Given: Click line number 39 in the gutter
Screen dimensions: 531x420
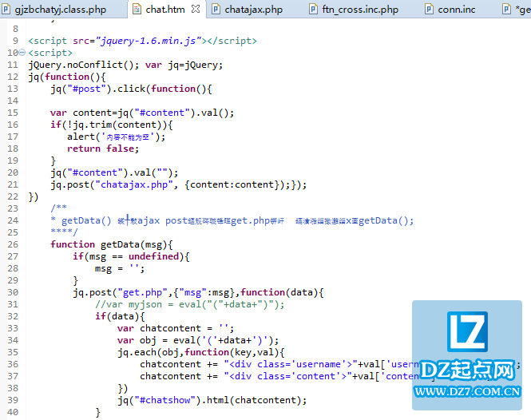Looking at the screenshot, I should coord(13,400).
